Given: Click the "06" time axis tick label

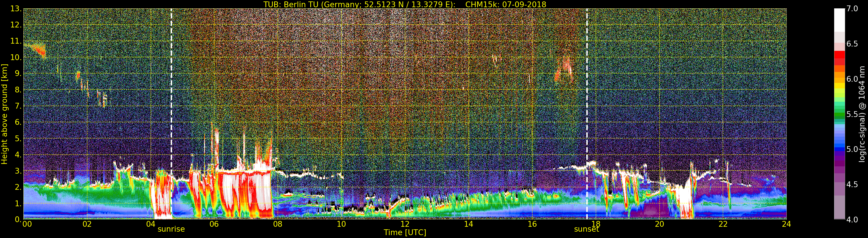Looking at the screenshot, I should tap(214, 224).
